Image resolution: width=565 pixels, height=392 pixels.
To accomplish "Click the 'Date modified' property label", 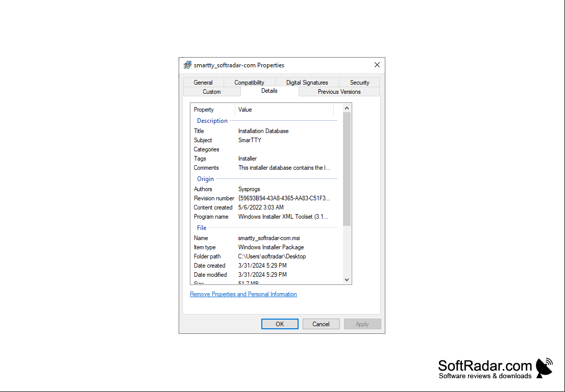I will click(x=210, y=275).
